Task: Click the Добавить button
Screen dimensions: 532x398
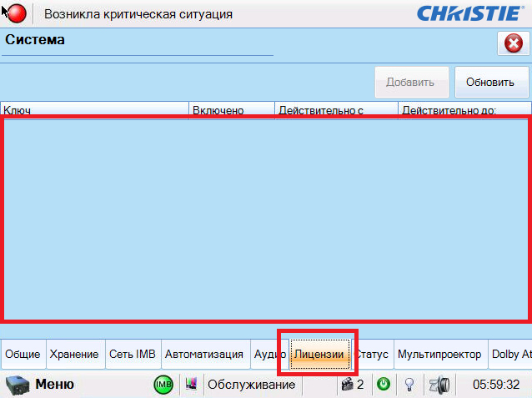Action: pyautogui.click(x=412, y=82)
